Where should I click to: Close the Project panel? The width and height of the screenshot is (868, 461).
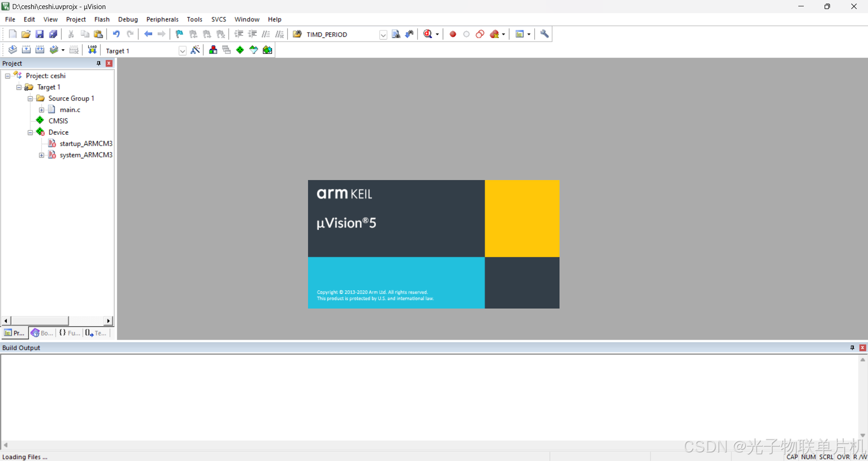point(109,63)
